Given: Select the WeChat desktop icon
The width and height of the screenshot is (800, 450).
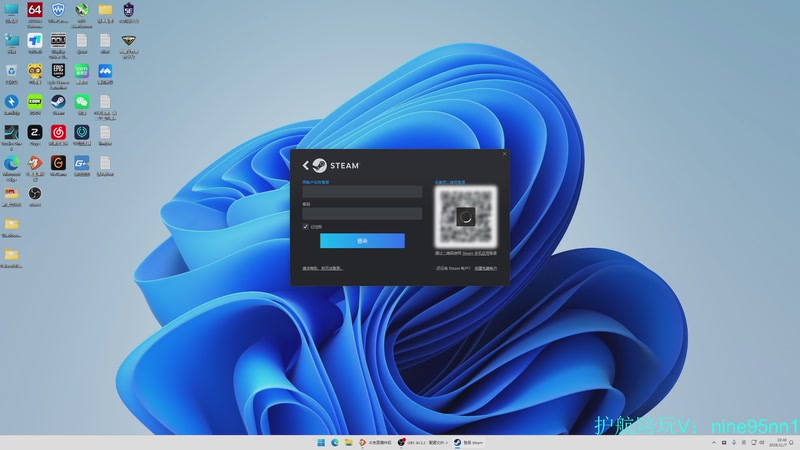Looking at the screenshot, I should tap(82, 102).
